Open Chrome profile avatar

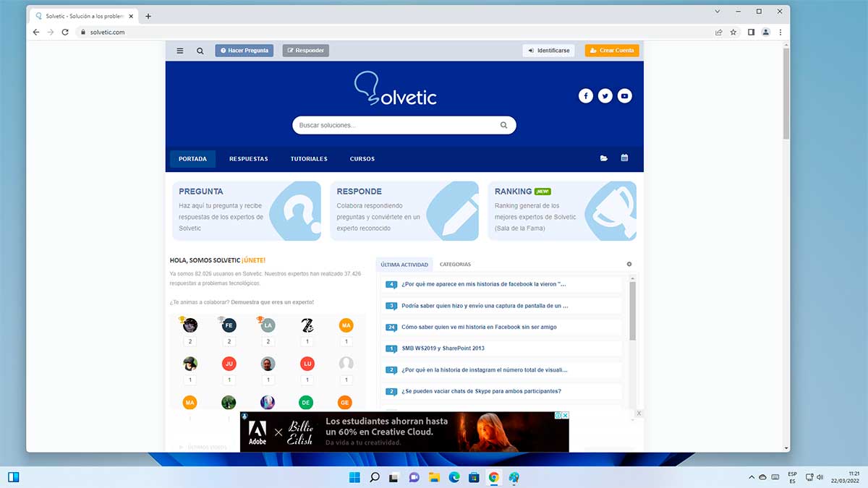pyautogui.click(x=766, y=32)
